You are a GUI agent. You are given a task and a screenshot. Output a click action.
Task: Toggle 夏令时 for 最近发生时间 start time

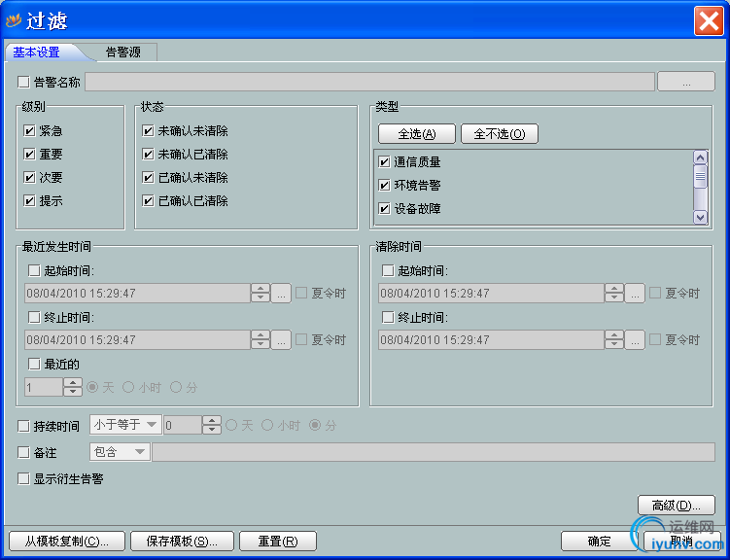pyautogui.click(x=301, y=294)
